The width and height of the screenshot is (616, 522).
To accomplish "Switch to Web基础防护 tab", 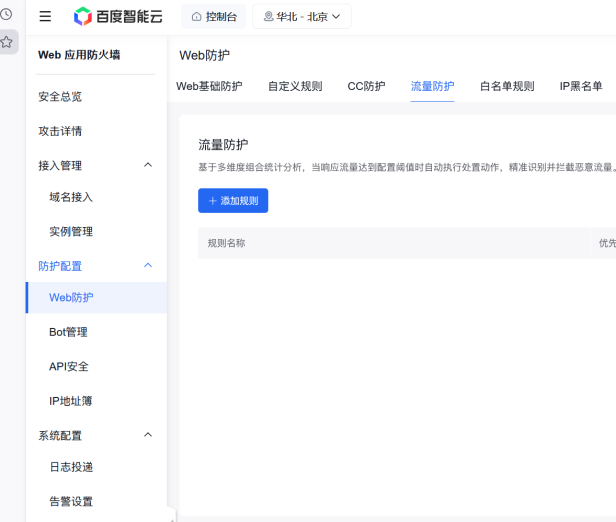I will (209, 86).
